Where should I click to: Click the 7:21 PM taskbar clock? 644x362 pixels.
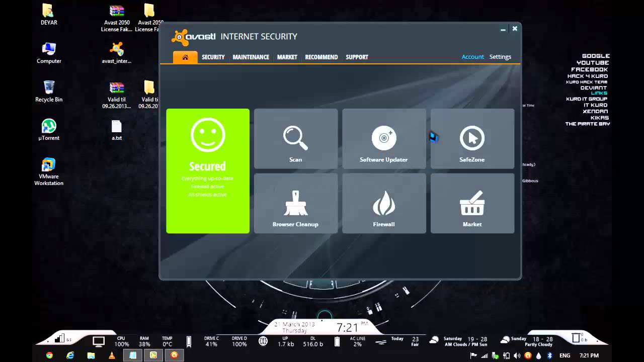pyautogui.click(x=589, y=355)
